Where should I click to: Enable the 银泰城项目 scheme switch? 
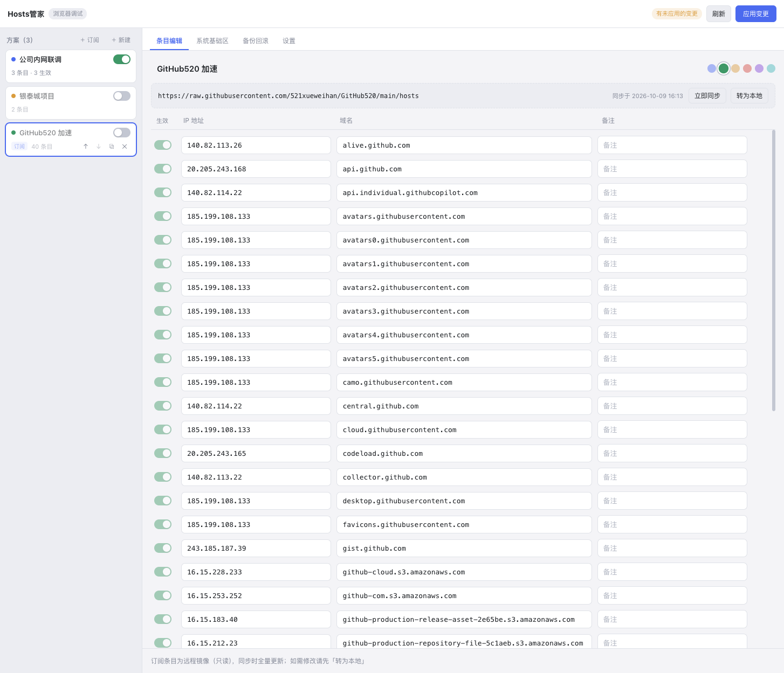(x=122, y=96)
